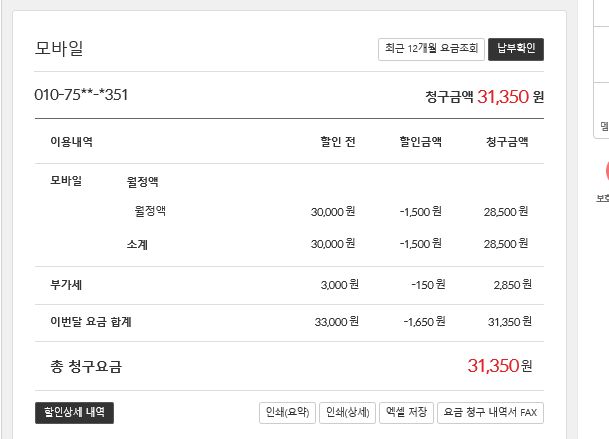This screenshot has height=439, width=609.
Task: Click 인쇄(요약) to print summary
Action: point(287,412)
